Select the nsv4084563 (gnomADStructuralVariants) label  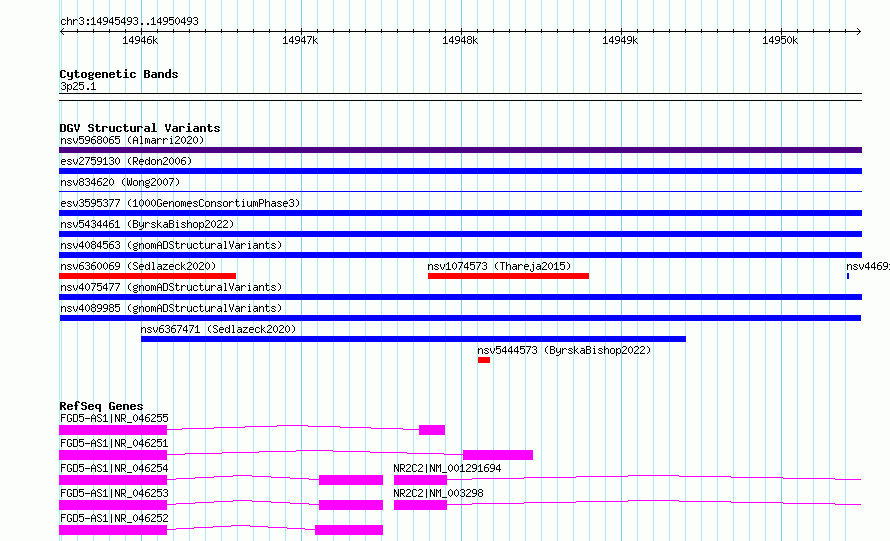point(171,245)
